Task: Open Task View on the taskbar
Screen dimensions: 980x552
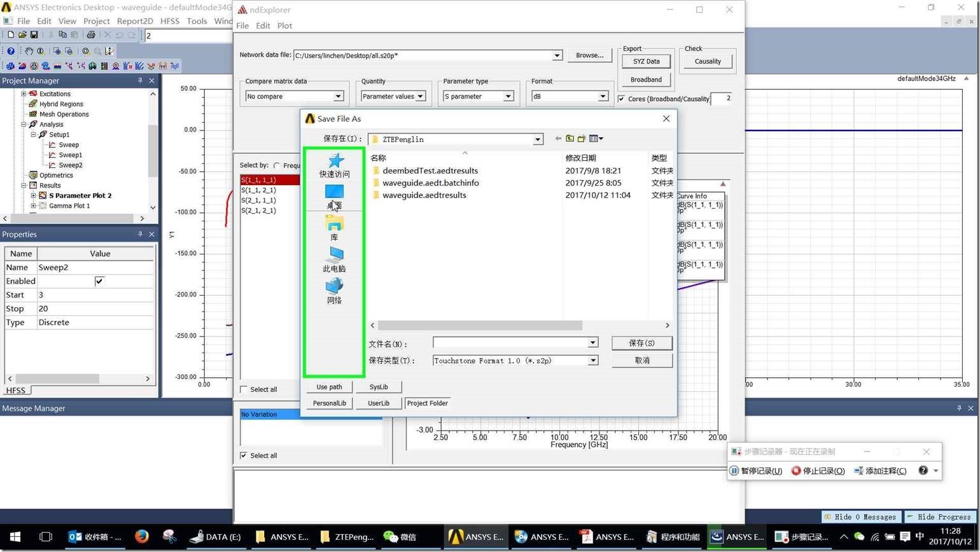Action: (45, 537)
